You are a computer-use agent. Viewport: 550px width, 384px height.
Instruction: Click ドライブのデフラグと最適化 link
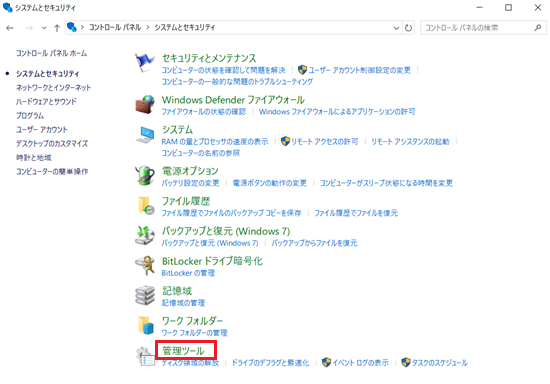coord(270,363)
